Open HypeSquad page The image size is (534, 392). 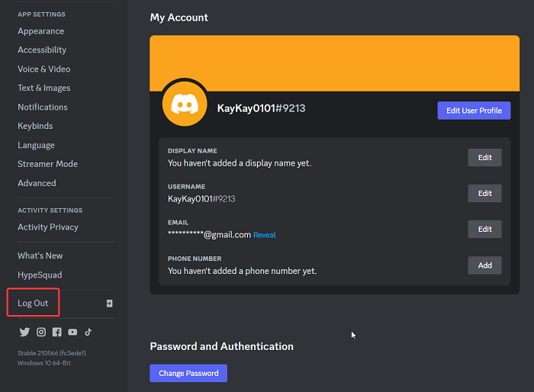(x=40, y=275)
